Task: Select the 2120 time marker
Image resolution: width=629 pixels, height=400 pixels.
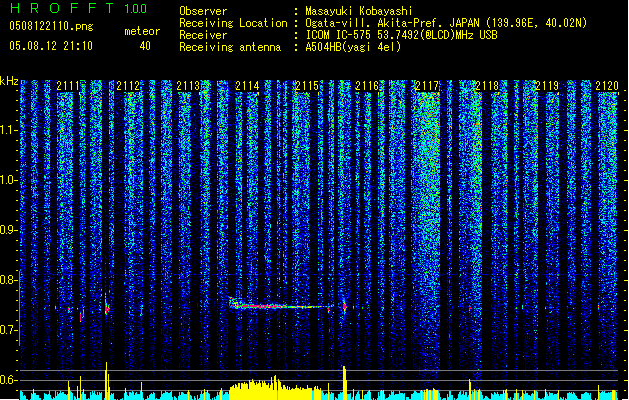Action: click(607, 86)
